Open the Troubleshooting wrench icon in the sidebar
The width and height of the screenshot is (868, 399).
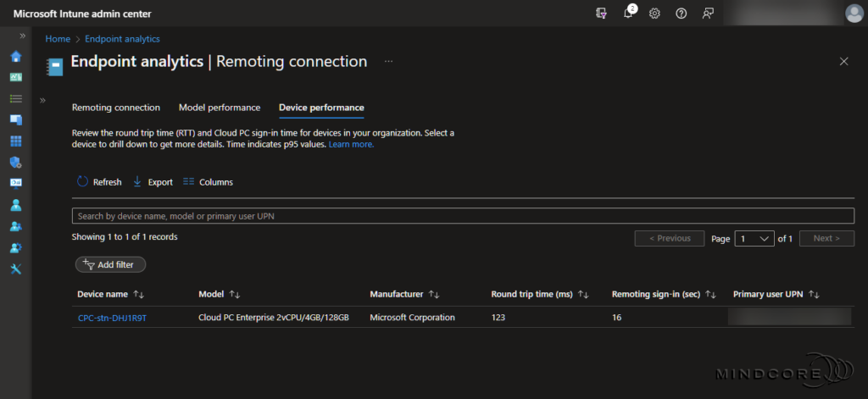[x=16, y=269]
